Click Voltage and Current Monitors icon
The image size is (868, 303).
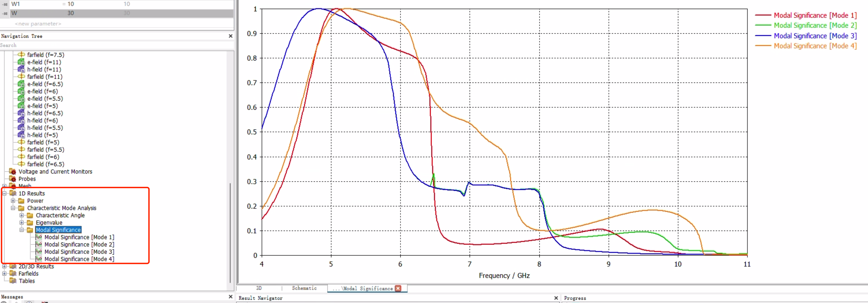point(13,172)
